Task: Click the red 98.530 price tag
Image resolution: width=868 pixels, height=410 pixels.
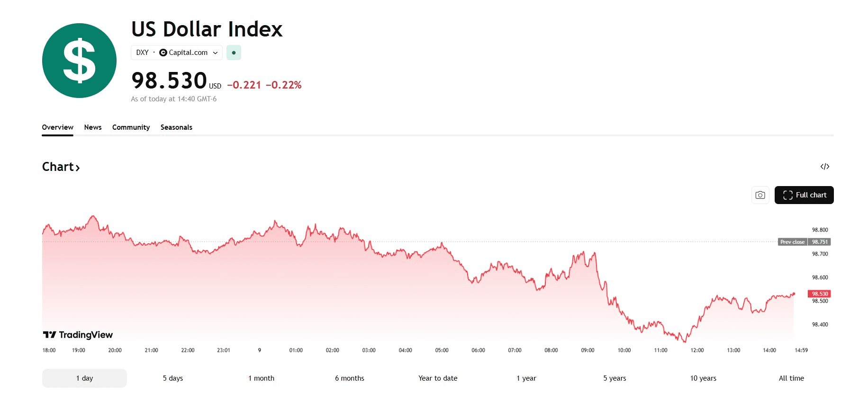Action: coord(820,294)
